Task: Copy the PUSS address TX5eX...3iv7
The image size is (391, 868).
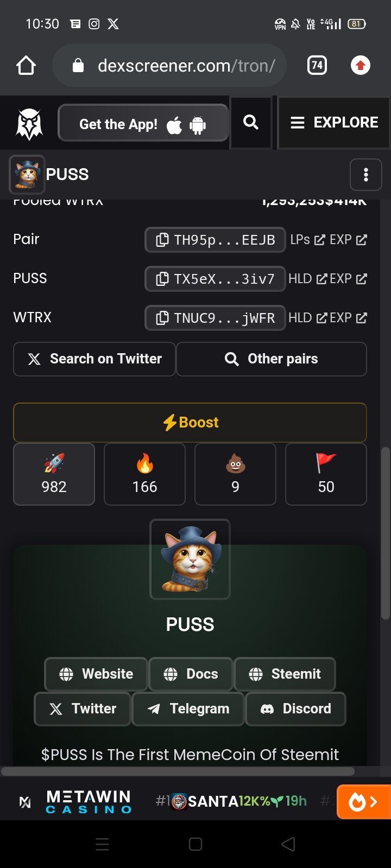Action: [215, 279]
